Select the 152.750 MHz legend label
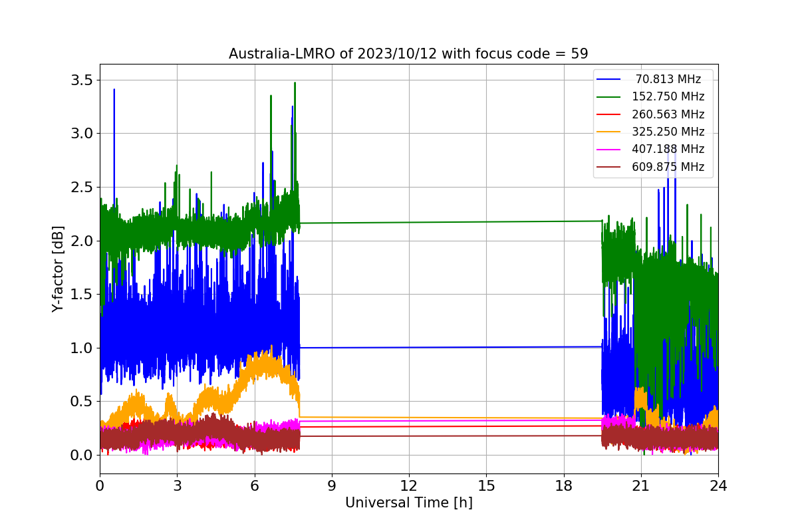The width and height of the screenshot is (798, 532). tap(668, 96)
